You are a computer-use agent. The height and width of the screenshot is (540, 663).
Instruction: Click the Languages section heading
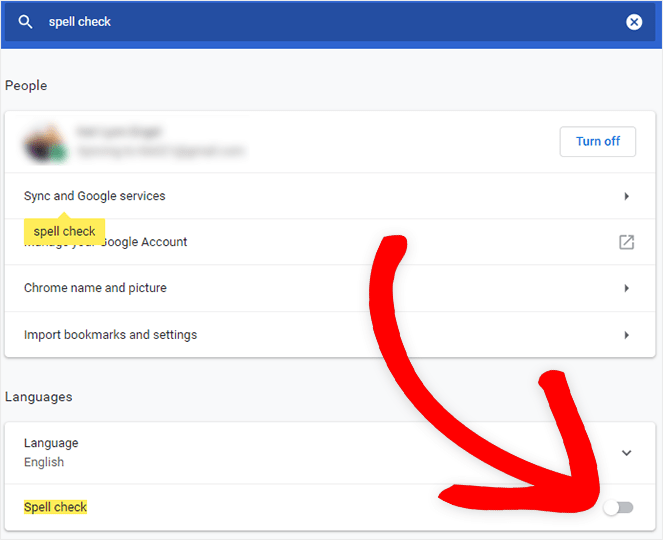click(x=38, y=397)
